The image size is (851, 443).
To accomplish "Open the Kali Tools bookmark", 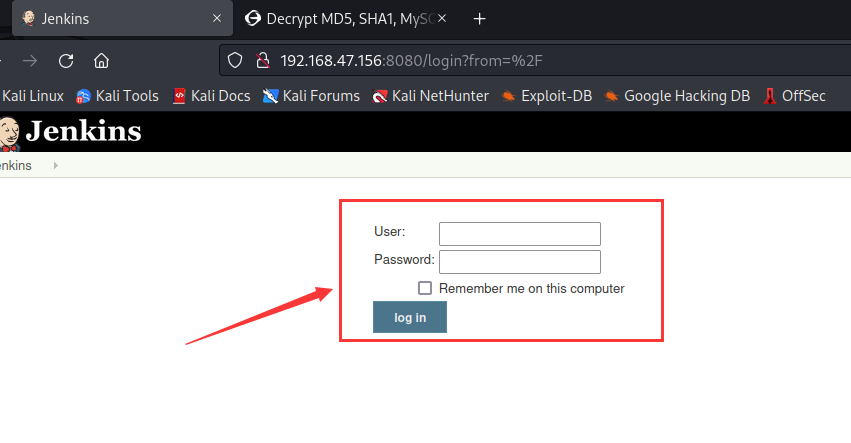I will (x=117, y=96).
